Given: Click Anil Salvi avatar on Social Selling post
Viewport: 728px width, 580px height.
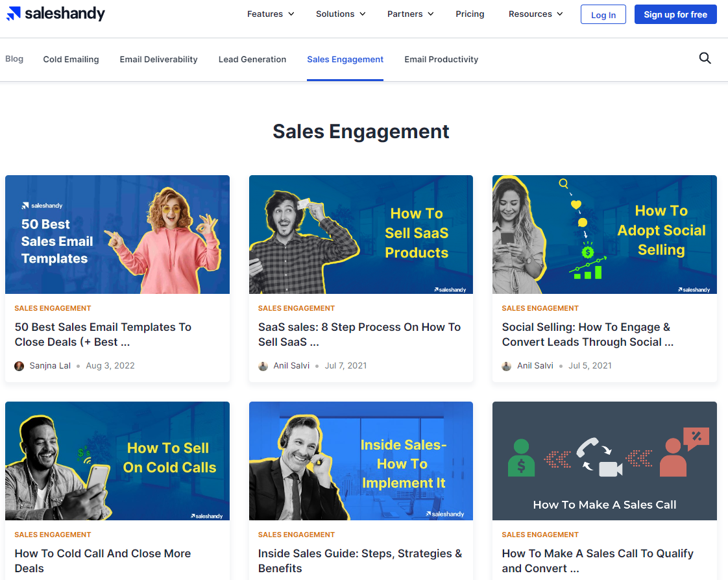Looking at the screenshot, I should (x=507, y=366).
